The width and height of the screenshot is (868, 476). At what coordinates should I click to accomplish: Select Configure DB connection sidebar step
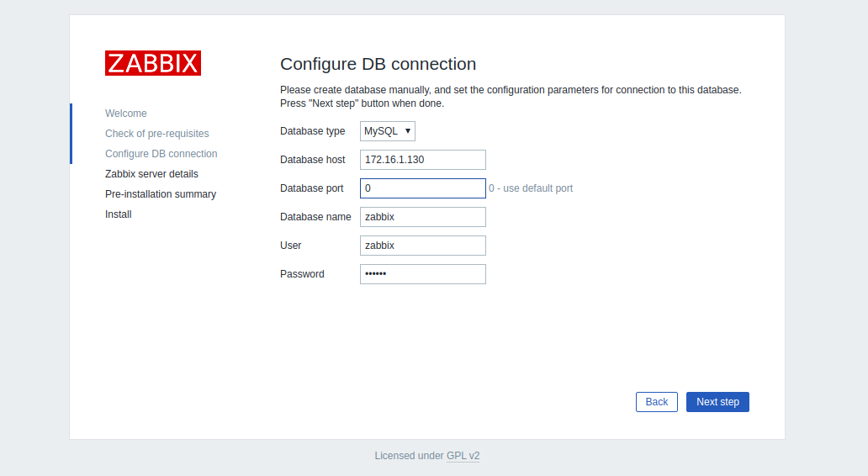click(x=161, y=154)
